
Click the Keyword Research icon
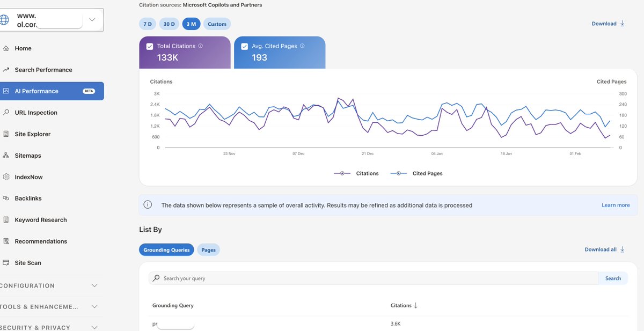(6, 220)
